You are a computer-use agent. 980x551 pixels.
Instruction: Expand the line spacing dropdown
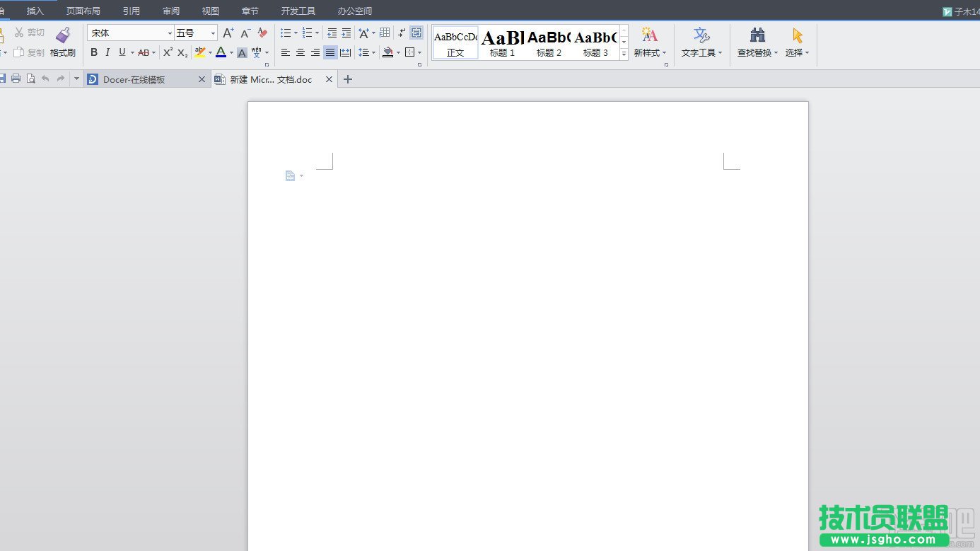(x=373, y=53)
